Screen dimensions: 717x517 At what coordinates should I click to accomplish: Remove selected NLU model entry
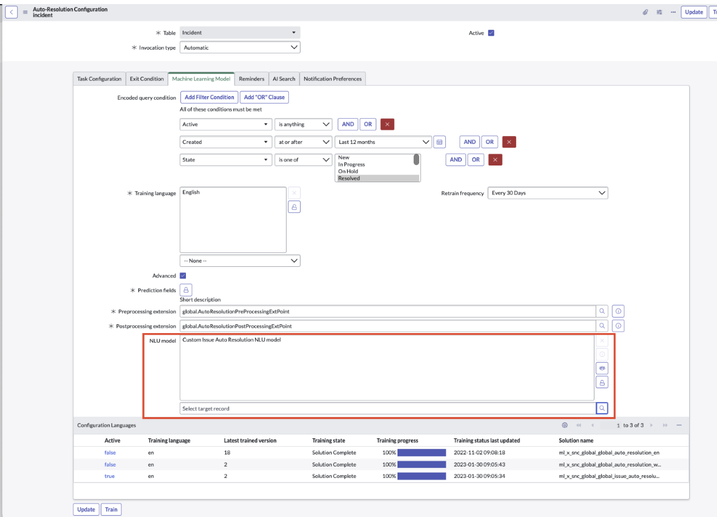[602, 341]
